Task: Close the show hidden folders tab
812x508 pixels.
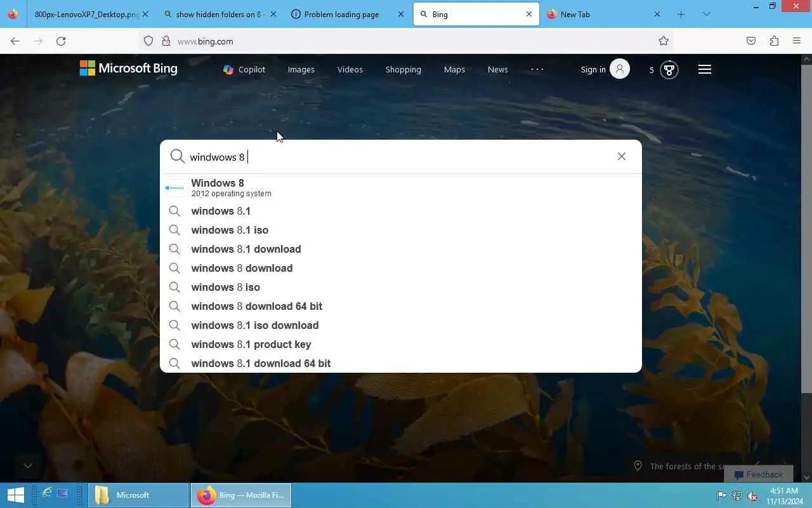Action: (x=273, y=14)
